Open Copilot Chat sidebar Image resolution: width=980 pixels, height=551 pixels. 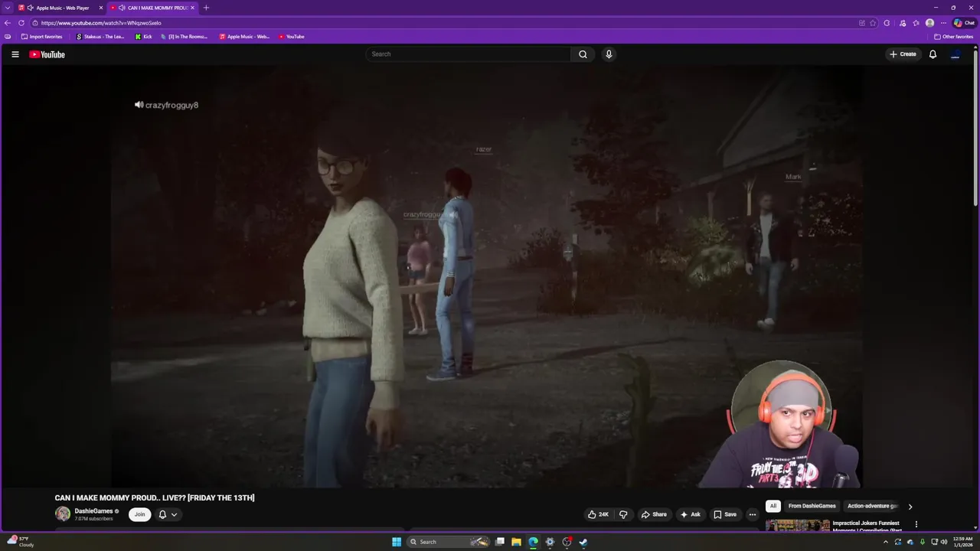click(x=964, y=23)
